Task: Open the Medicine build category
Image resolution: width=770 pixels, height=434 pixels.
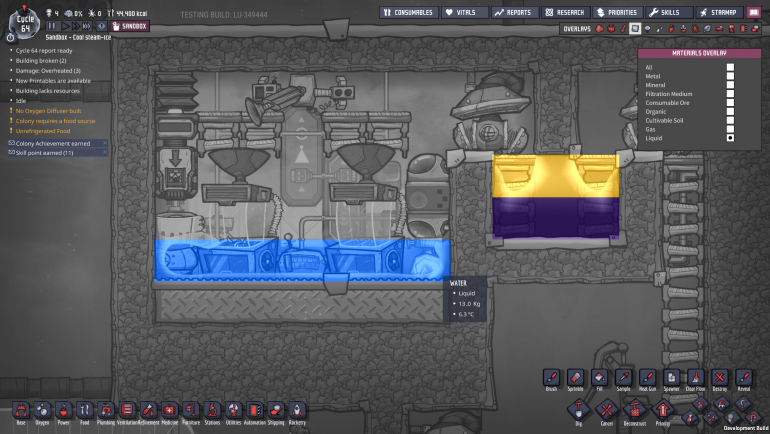Action: point(169,410)
